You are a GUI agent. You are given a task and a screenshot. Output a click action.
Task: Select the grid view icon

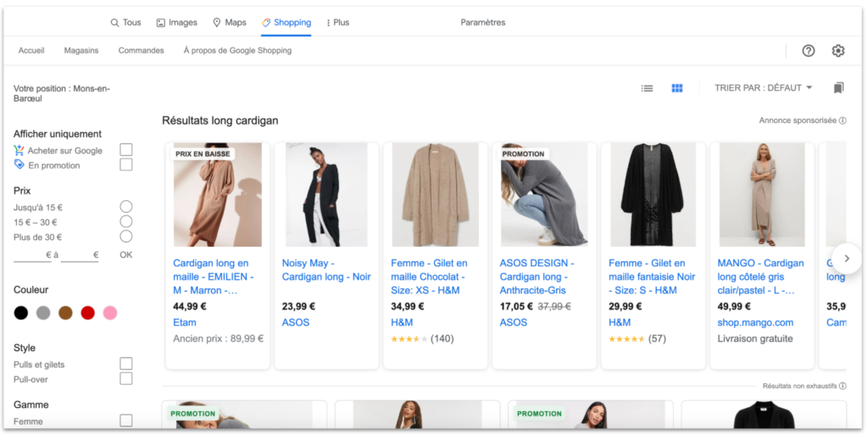(x=676, y=88)
